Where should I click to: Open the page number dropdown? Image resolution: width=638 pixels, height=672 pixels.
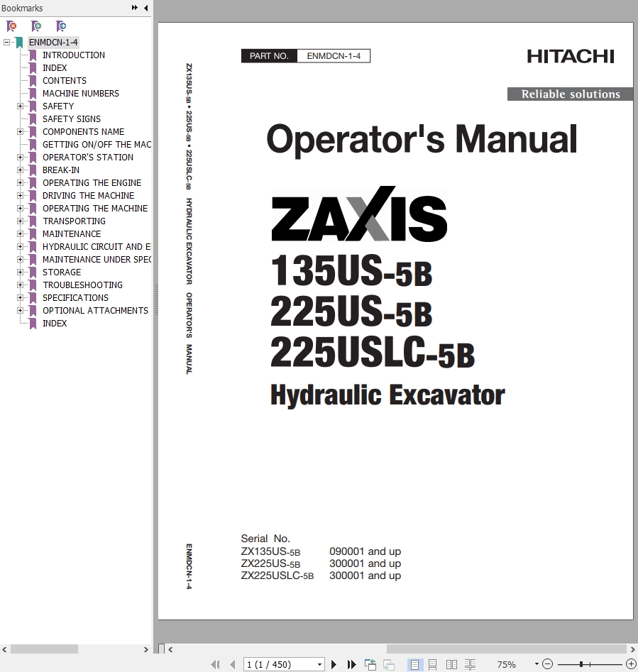(x=319, y=664)
